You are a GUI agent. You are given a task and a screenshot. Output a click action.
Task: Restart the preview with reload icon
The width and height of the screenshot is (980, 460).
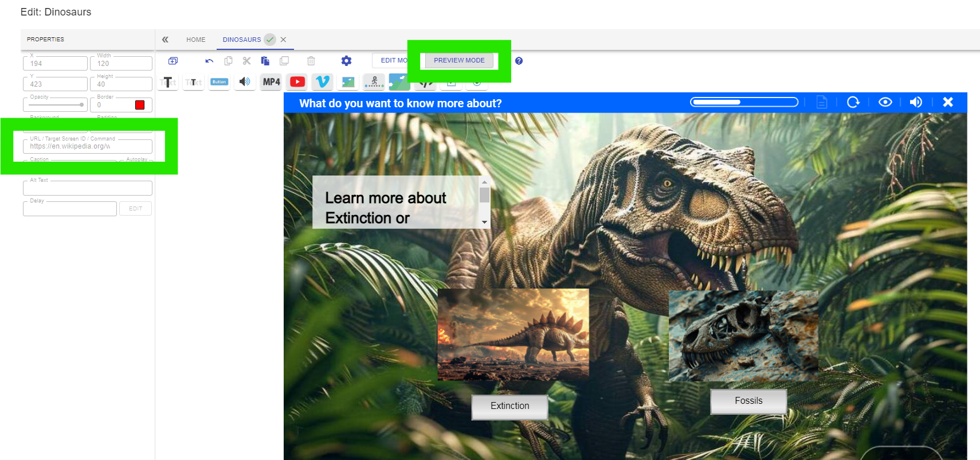click(x=853, y=102)
